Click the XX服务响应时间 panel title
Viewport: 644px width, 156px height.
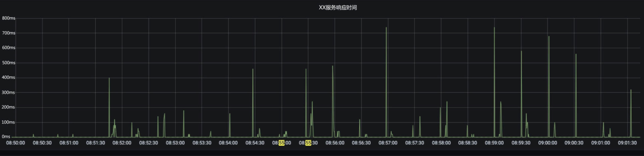pyautogui.click(x=337, y=8)
